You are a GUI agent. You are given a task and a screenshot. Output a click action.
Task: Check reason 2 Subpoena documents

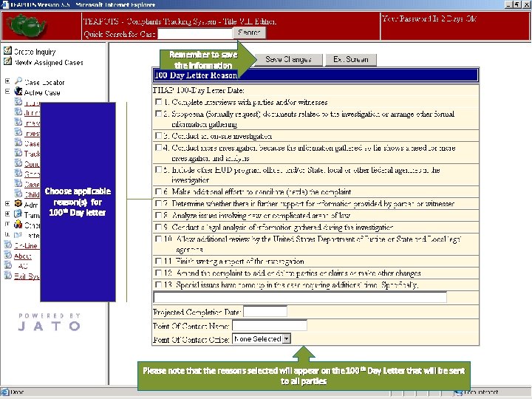pos(158,113)
